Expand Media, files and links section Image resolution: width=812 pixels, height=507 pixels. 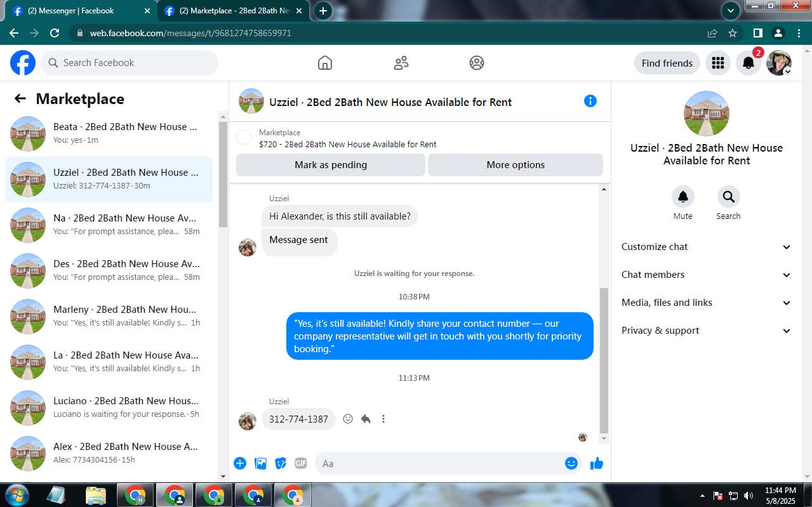pyautogui.click(x=706, y=303)
